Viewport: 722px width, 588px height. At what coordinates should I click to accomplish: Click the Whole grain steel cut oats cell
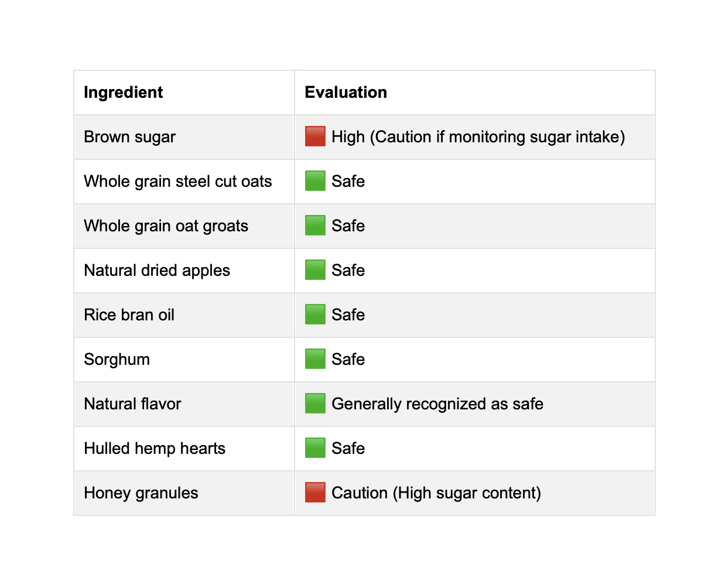point(184,182)
